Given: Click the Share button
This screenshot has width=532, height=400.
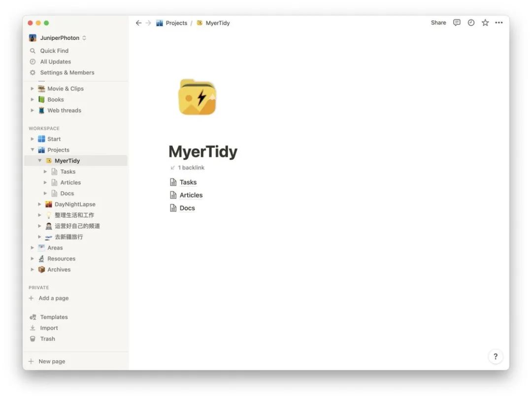Looking at the screenshot, I should [x=438, y=22].
